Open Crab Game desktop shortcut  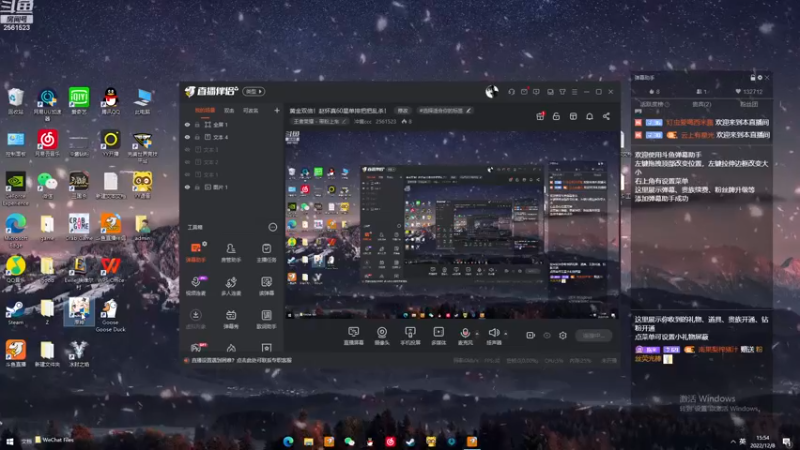79,227
